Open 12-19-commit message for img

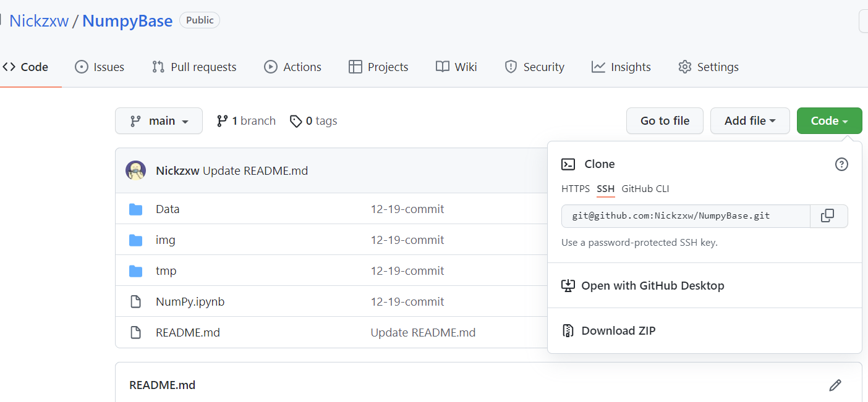407,240
